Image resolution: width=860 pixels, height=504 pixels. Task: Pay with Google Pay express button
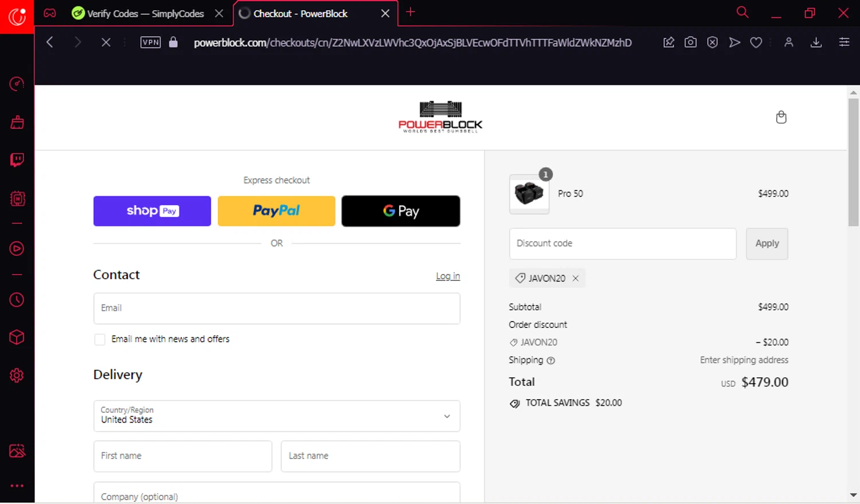pyautogui.click(x=401, y=211)
